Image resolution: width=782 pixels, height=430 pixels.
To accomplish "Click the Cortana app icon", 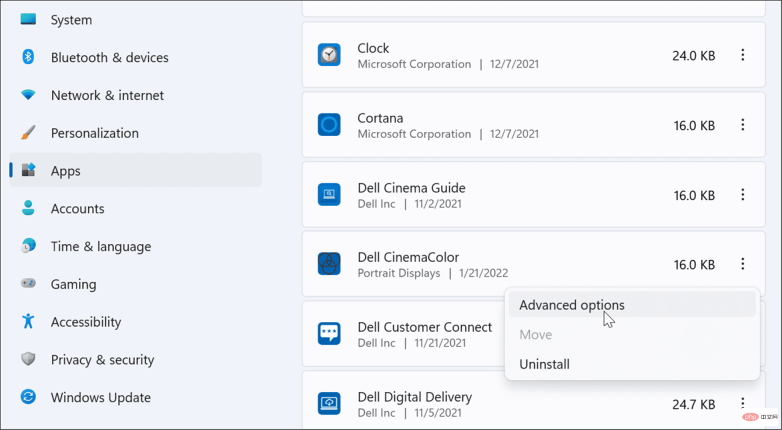I will click(329, 125).
